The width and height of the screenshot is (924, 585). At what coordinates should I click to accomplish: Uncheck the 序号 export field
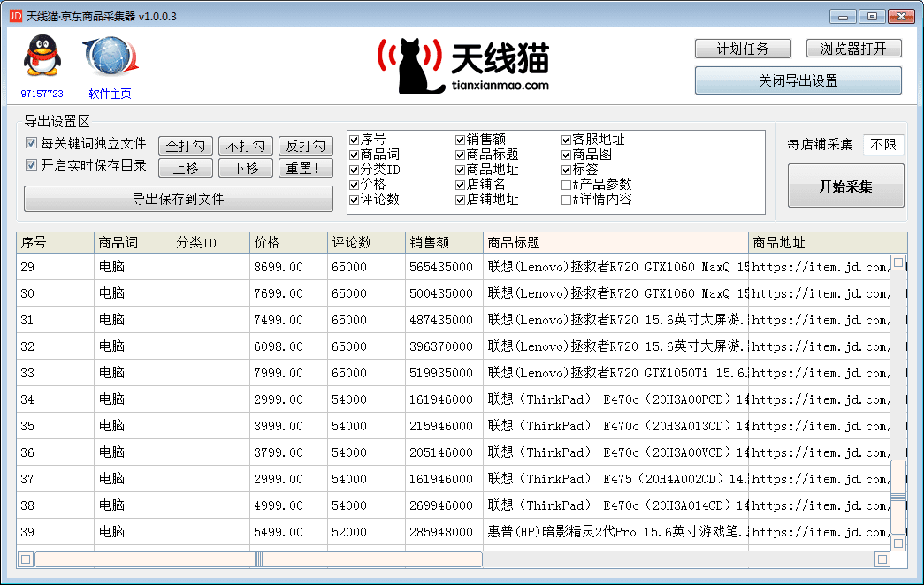(355, 140)
